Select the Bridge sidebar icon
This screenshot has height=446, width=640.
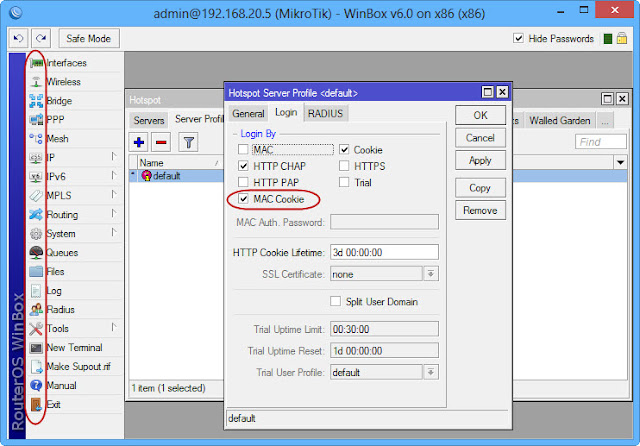(36, 101)
